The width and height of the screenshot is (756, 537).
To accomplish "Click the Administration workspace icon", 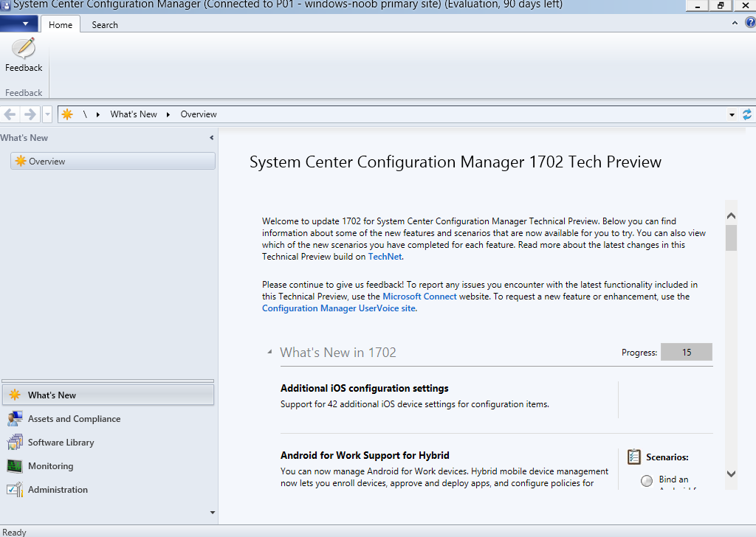I will [15, 489].
